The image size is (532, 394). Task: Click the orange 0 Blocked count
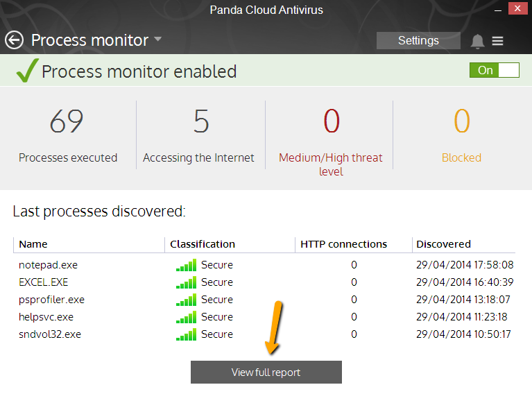pos(462,121)
